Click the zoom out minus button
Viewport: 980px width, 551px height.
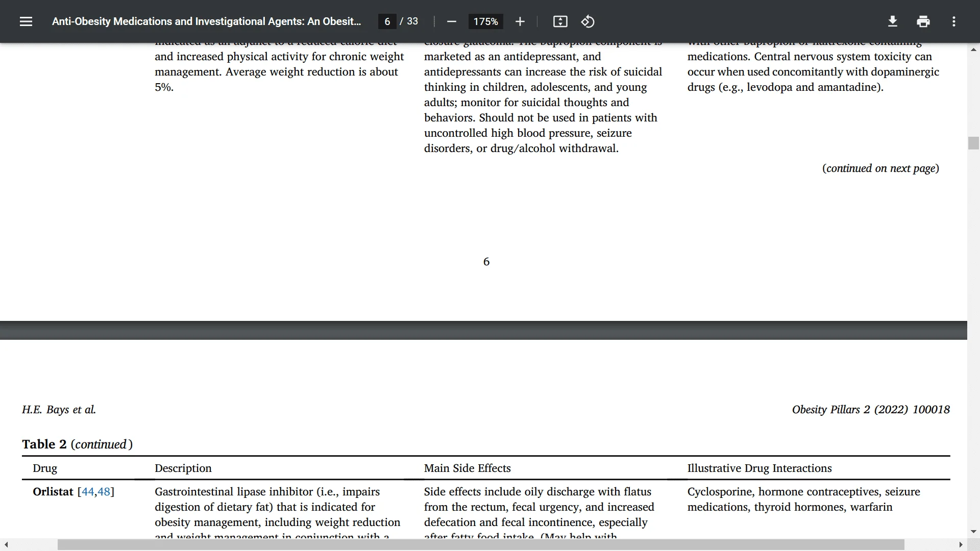click(451, 21)
